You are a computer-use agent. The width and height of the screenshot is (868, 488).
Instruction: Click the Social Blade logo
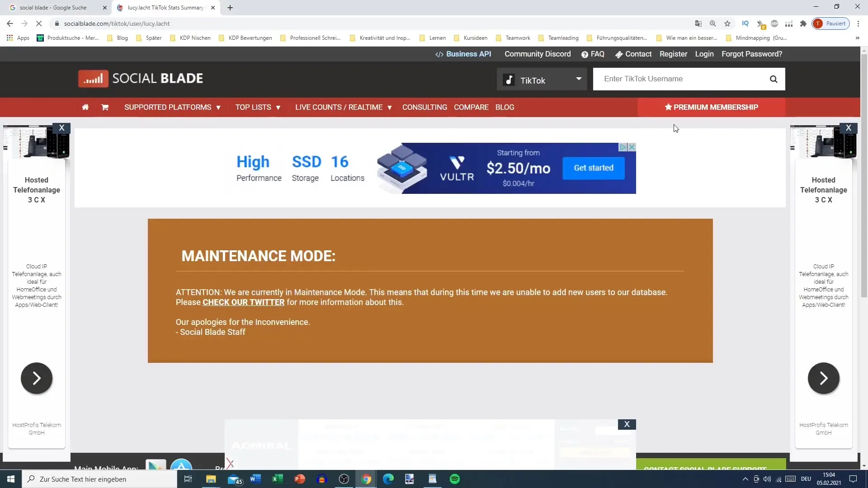[x=141, y=79]
